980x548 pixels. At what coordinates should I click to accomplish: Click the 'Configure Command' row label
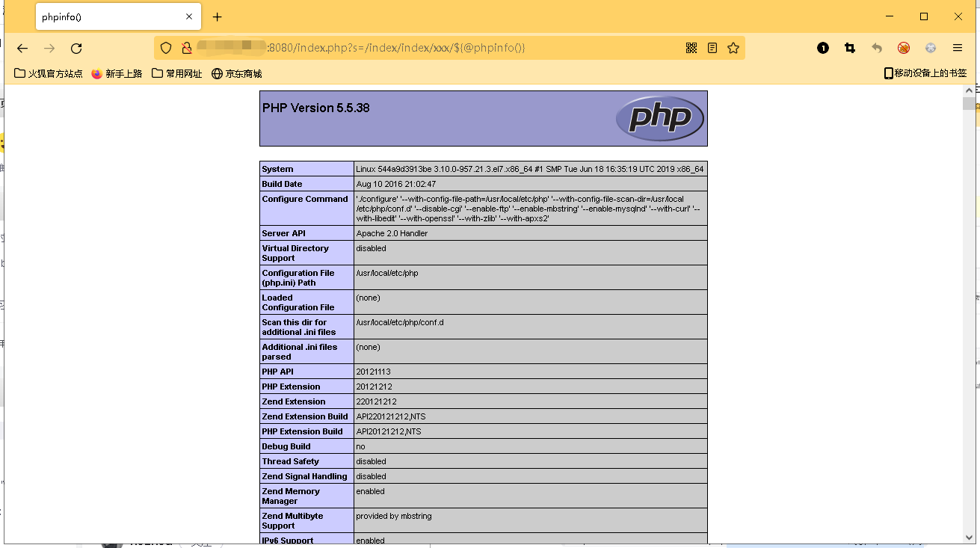(x=305, y=199)
